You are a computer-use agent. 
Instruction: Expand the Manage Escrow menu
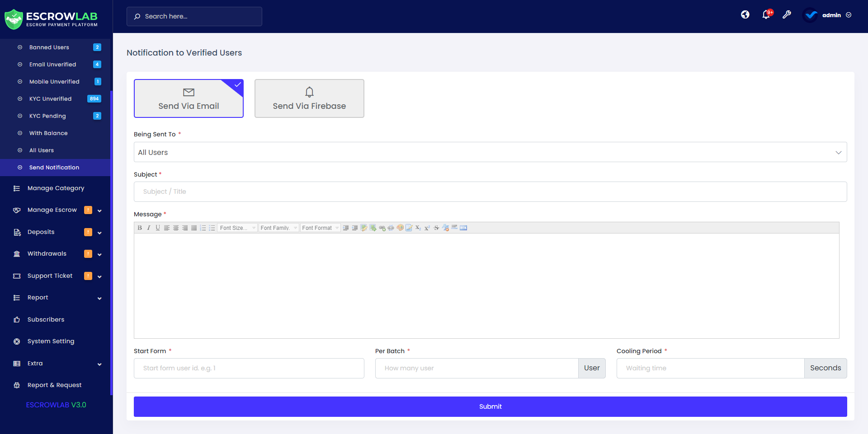point(56,210)
